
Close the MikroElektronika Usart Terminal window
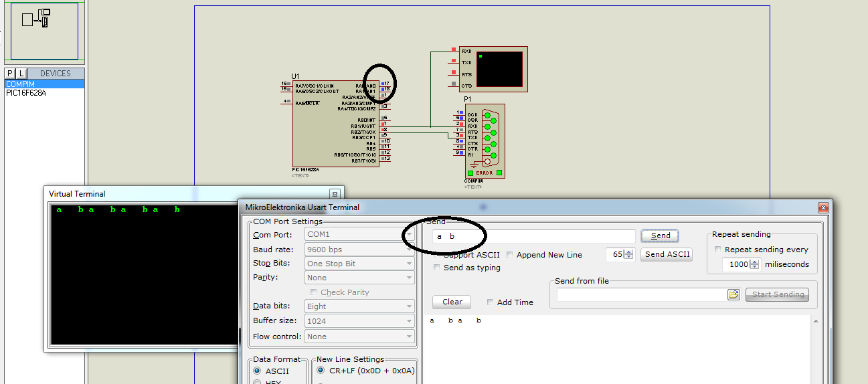(822, 208)
